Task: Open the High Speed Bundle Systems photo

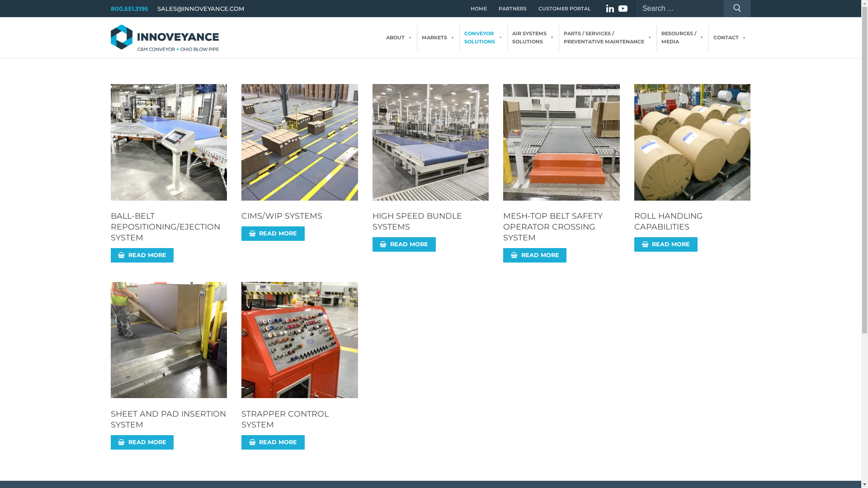Action: coord(430,142)
